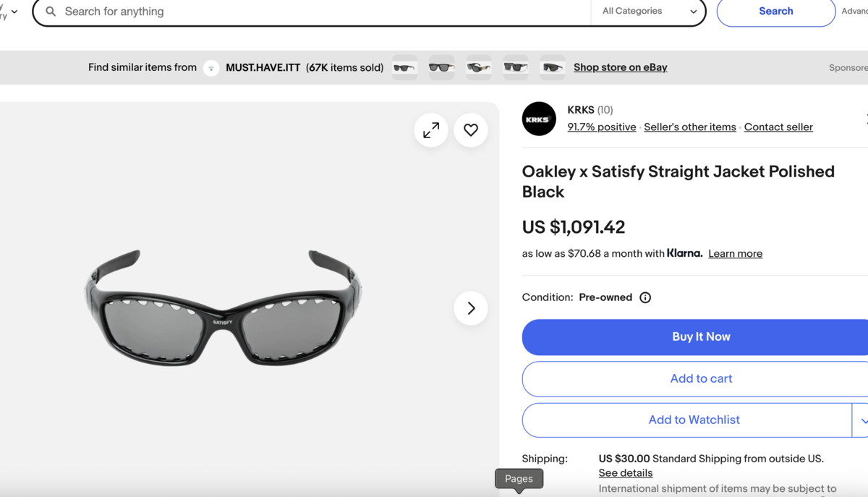Viewport: 868px width, 497px height.
Task: Click the Contact seller link
Action: (778, 127)
